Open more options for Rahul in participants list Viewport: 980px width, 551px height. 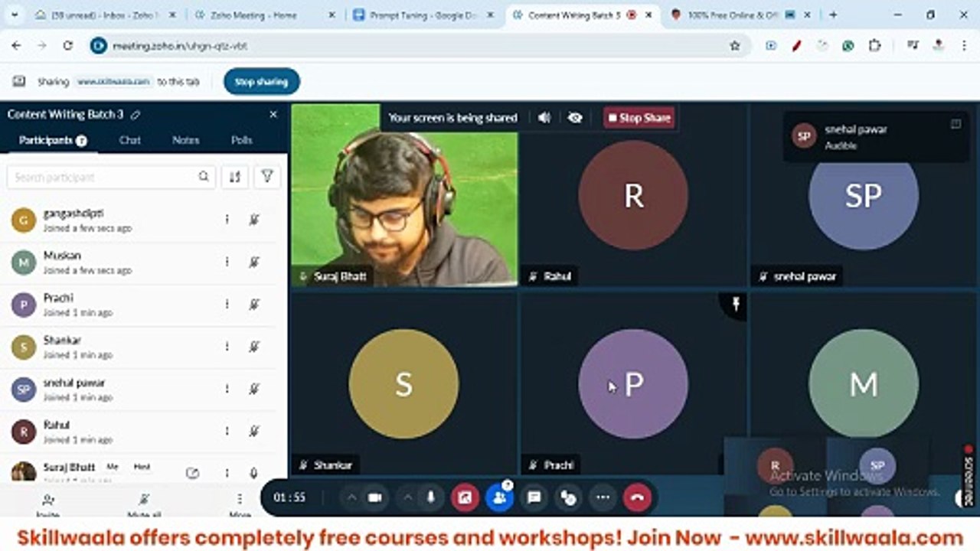click(227, 431)
